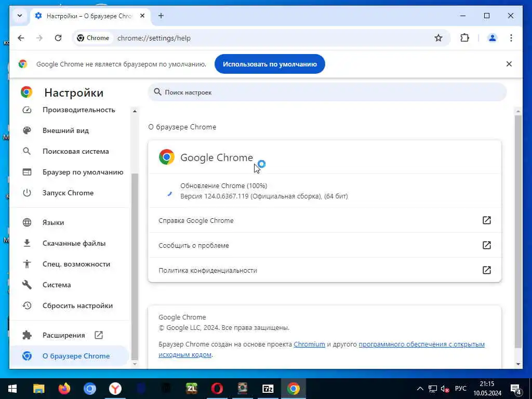Open File Explorer from the taskbar
The height and width of the screenshot is (399, 532).
click(x=38, y=389)
